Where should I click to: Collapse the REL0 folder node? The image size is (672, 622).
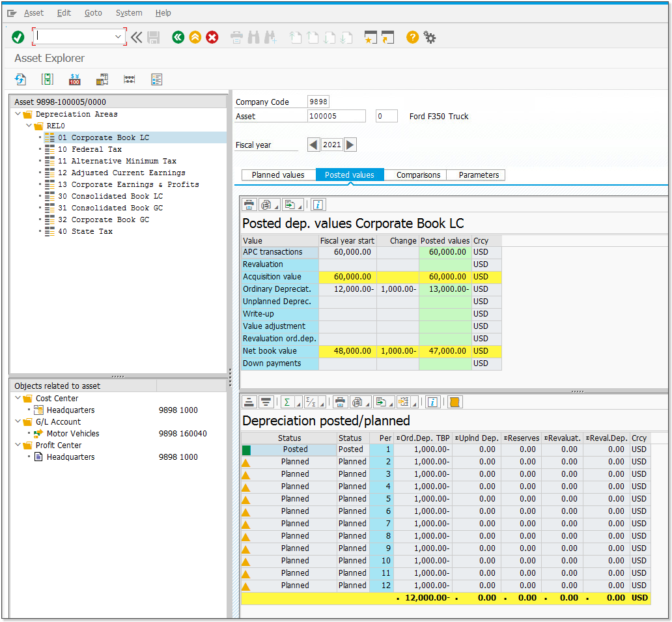[x=29, y=126]
